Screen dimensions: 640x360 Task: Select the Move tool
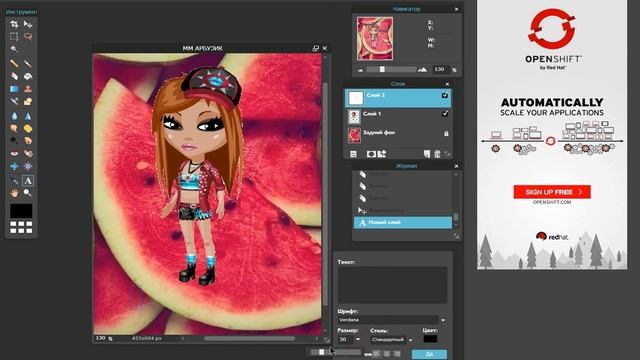click(28, 24)
